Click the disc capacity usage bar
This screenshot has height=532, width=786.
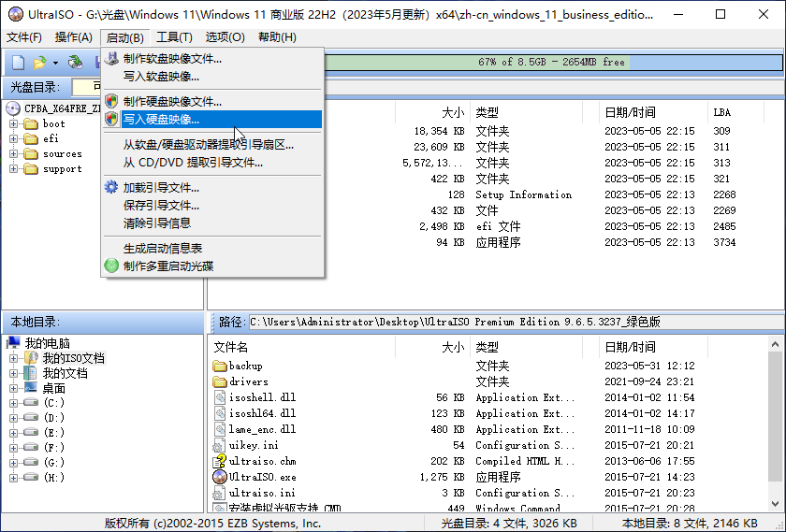click(x=553, y=62)
